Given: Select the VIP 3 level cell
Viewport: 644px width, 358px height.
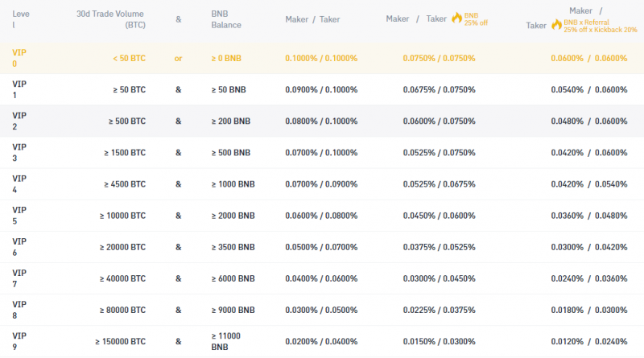Looking at the screenshot, I should (x=19, y=152).
